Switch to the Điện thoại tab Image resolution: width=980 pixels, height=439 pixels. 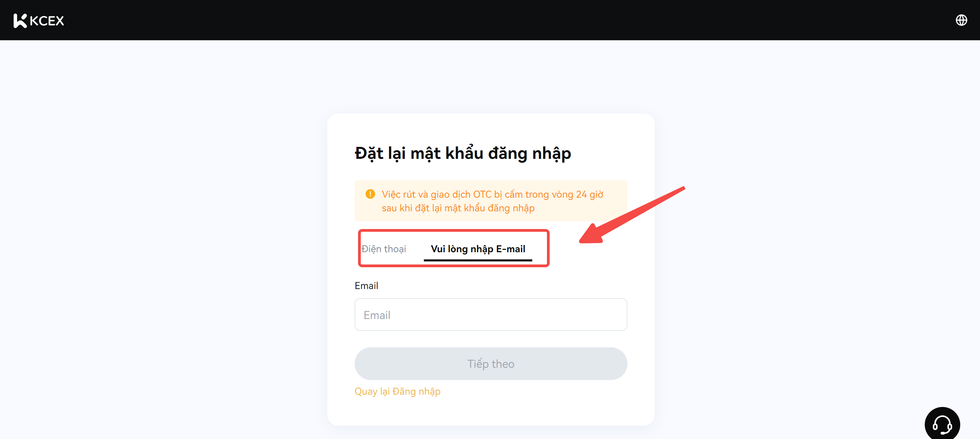[x=384, y=249]
